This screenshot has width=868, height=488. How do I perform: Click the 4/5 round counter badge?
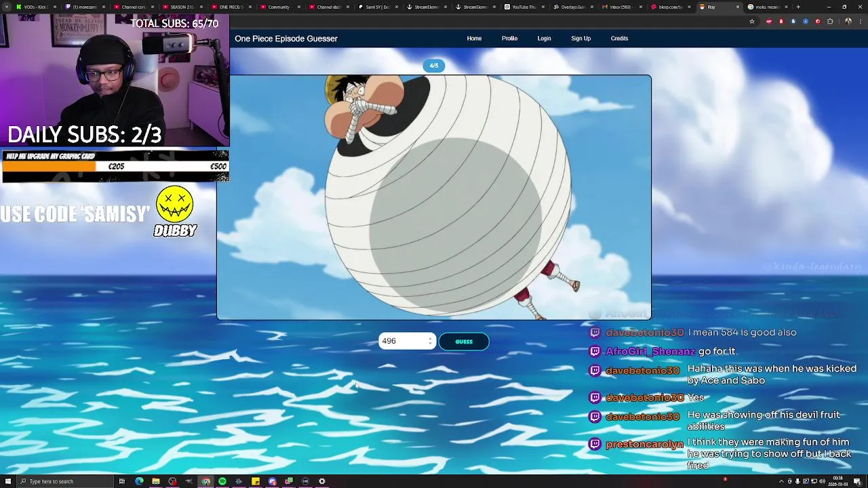point(434,66)
